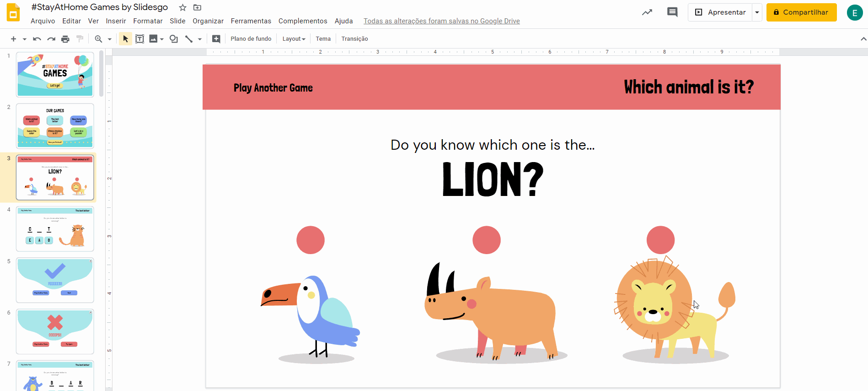Click the red circle above rhino
868x391 pixels.
point(487,240)
